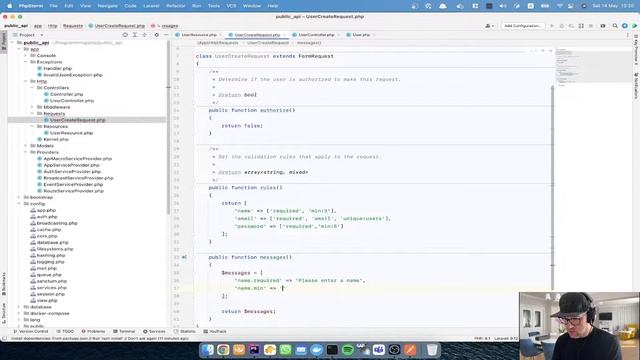Open Microsoft Teams from the Dock
The height and width of the screenshot is (360, 640).
click(x=379, y=350)
